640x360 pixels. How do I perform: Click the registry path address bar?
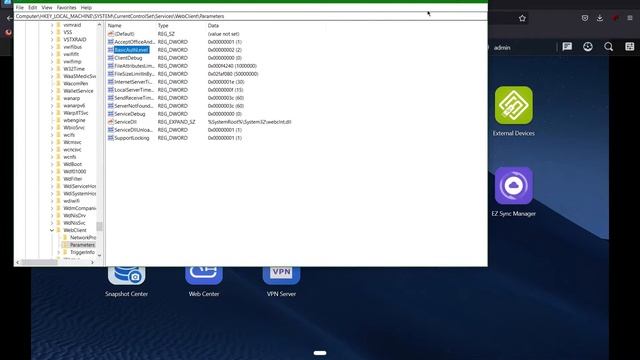pos(251,16)
